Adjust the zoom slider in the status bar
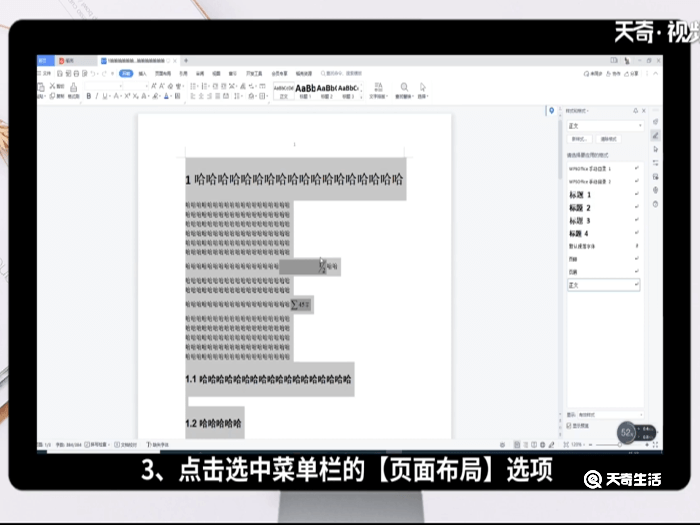Image resolution: width=700 pixels, height=525 pixels. tap(619, 445)
